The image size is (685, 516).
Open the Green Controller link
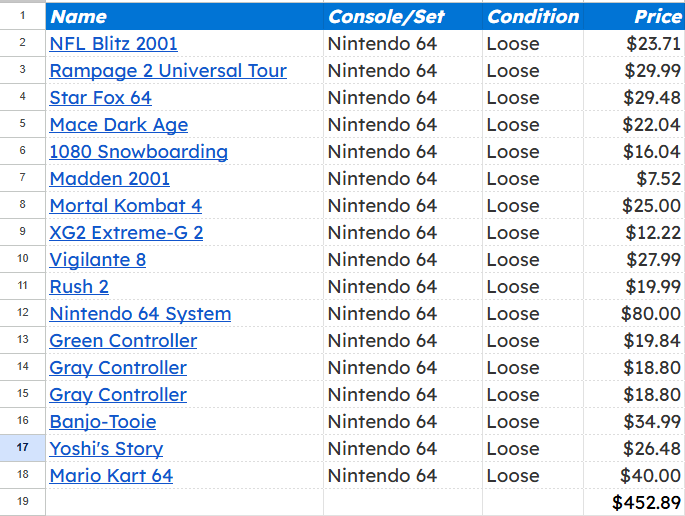pyautogui.click(x=123, y=341)
